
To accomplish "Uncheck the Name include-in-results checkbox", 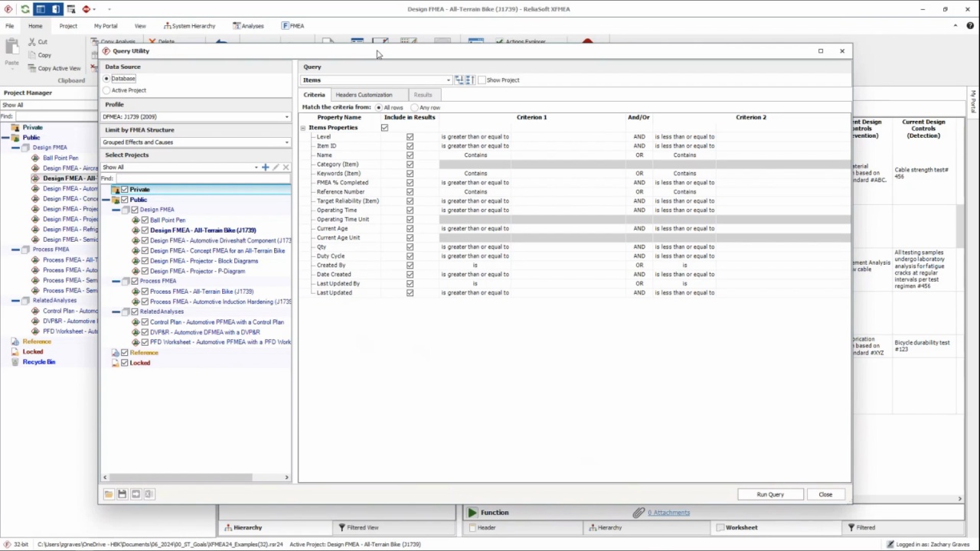I will point(410,155).
